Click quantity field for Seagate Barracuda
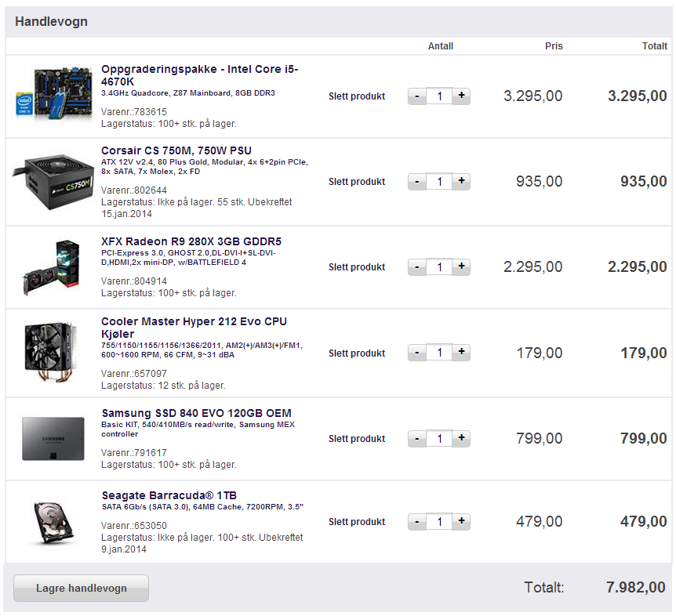Viewport: 676px width, 616px height. click(439, 522)
